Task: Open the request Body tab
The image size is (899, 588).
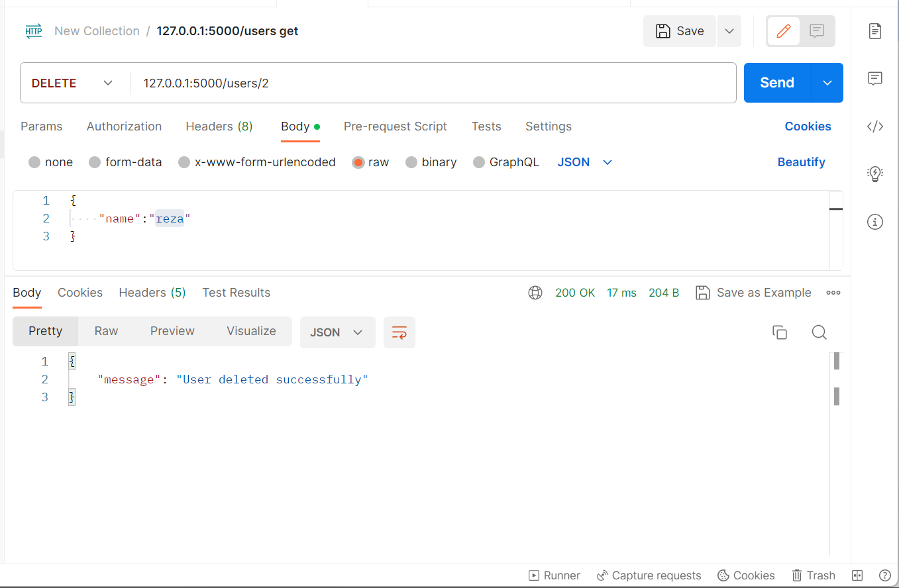Action: click(x=300, y=126)
